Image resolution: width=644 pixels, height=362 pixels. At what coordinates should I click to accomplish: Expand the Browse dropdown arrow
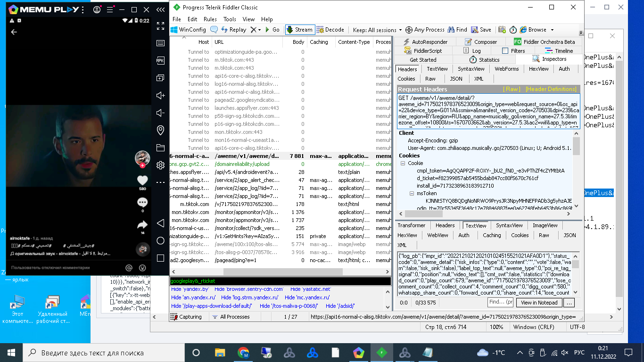[552, 30]
